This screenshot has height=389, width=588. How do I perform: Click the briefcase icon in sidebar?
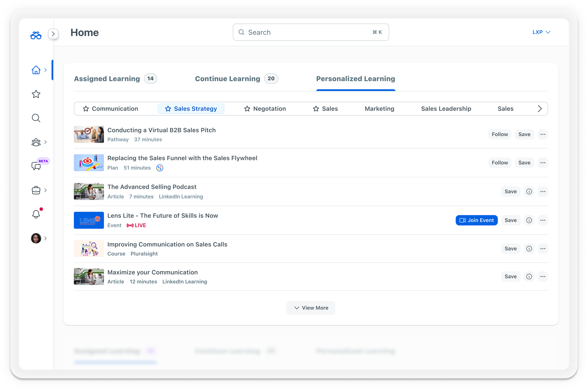(x=36, y=190)
